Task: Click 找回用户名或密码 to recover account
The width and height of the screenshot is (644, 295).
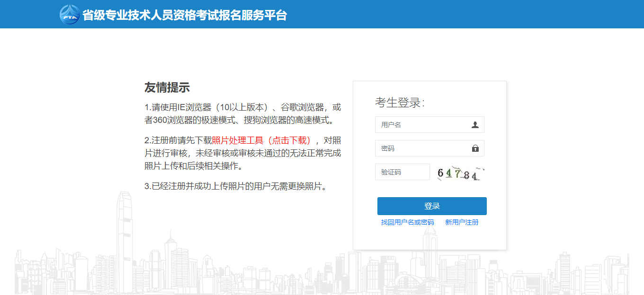Action: click(x=408, y=222)
